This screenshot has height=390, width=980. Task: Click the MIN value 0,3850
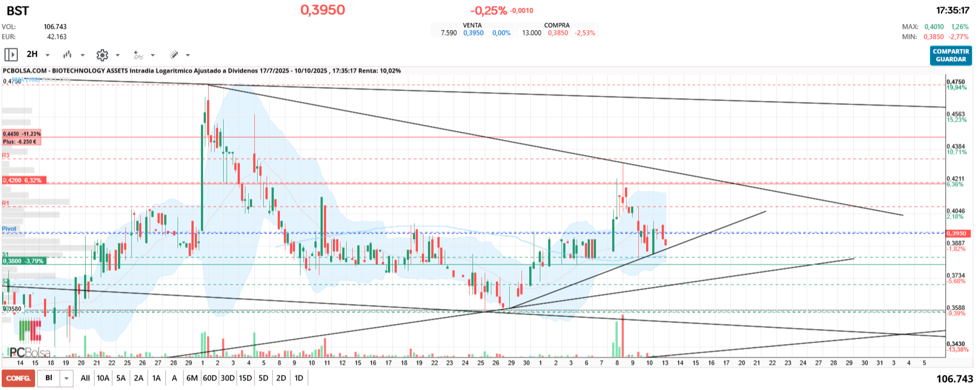tap(934, 37)
